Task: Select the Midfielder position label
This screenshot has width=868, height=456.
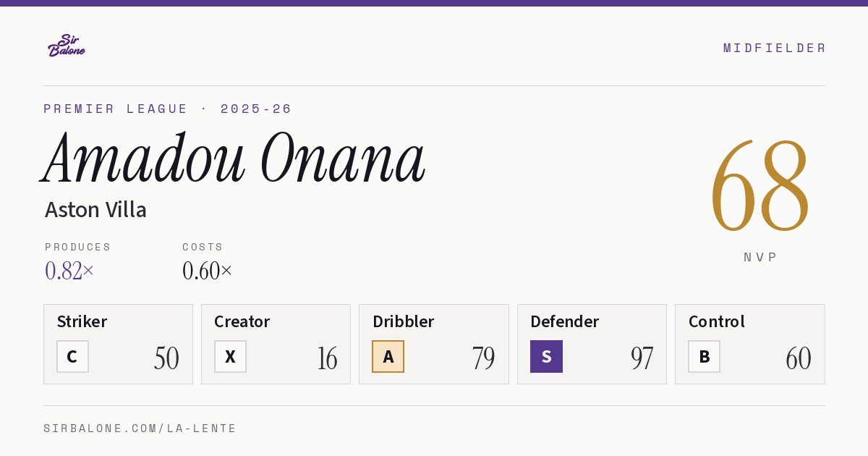Action: coord(775,48)
